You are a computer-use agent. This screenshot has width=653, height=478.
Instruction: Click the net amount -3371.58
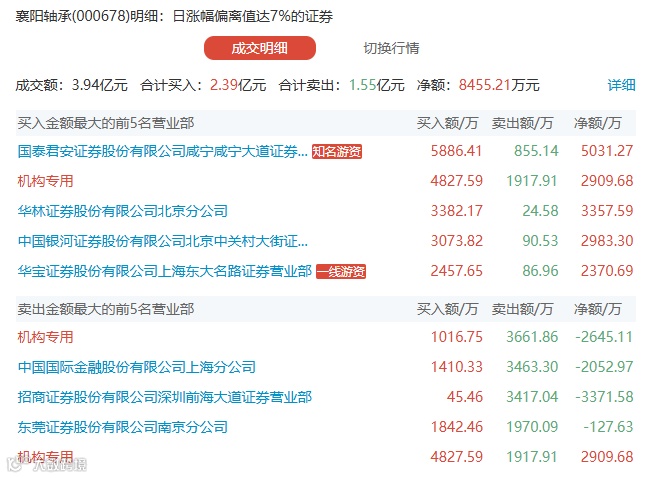point(604,396)
